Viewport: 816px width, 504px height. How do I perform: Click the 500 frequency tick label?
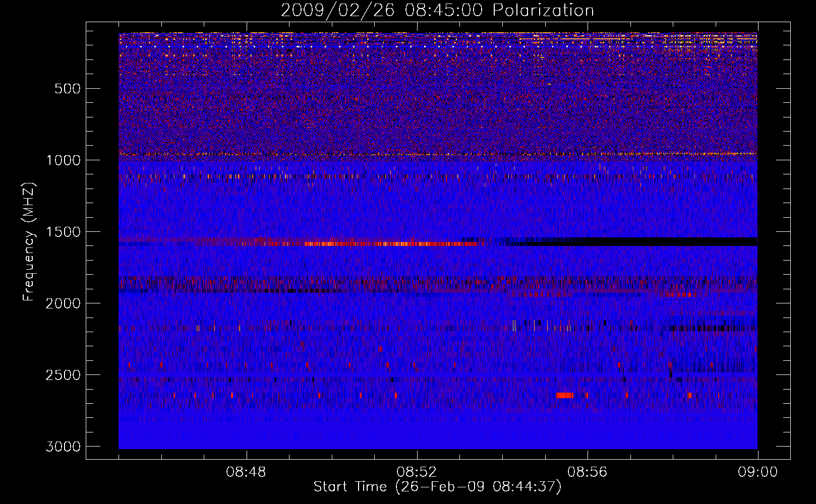pos(68,89)
